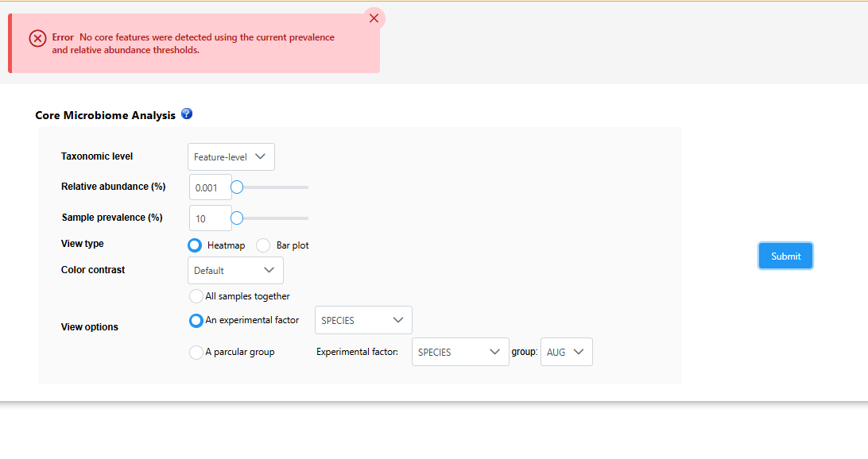The height and width of the screenshot is (459, 868).
Task: Click the Core Microbiome Analysis heading
Action: (105, 115)
